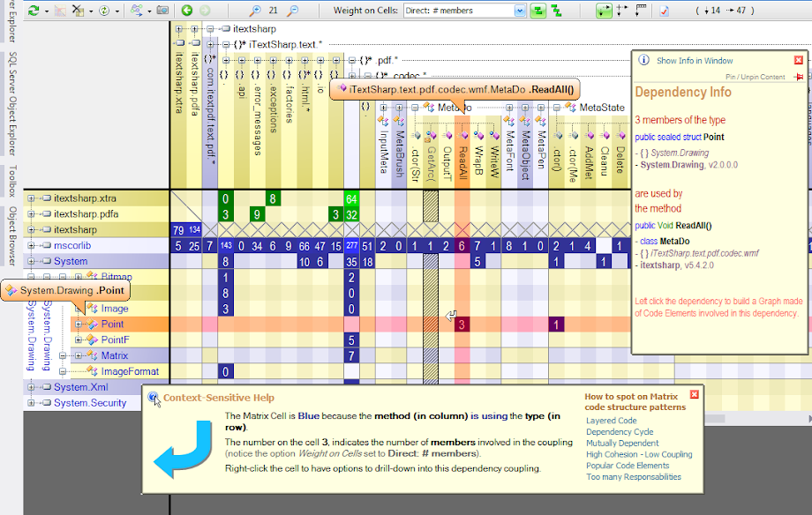Click the zoom out magnifier icon

point(293,11)
